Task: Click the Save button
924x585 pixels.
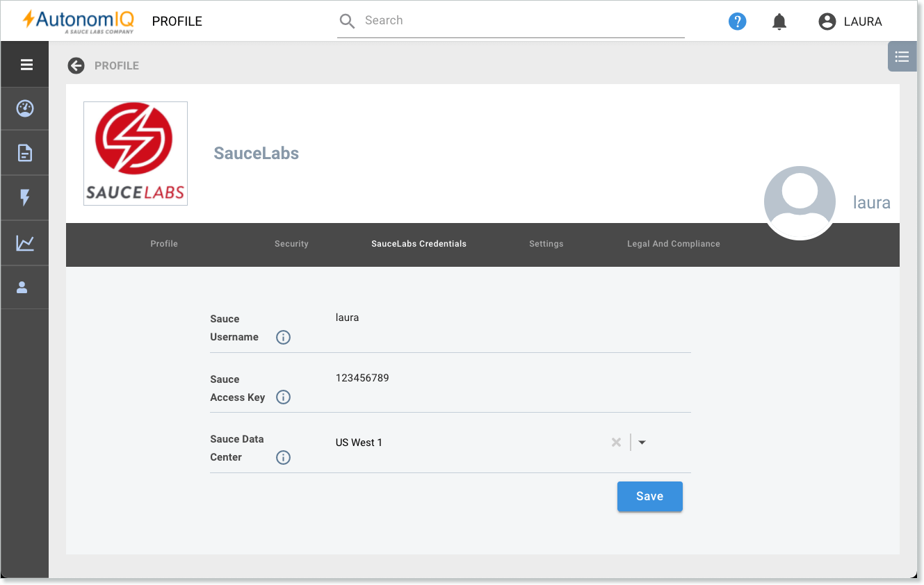Action: pyautogui.click(x=650, y=496)
